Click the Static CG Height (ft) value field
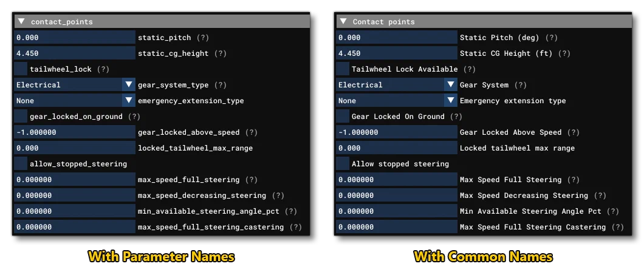This screenshot has height=272, width=644. pos(397,53)
